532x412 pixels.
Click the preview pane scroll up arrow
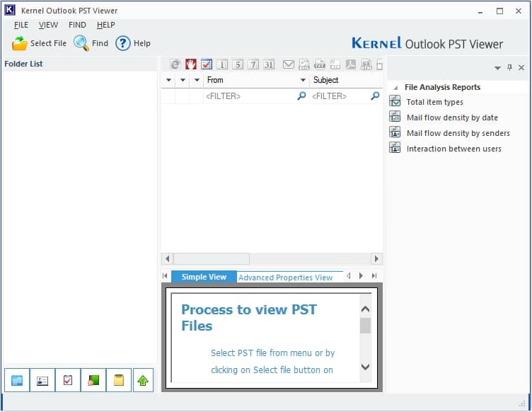[366, 309]
